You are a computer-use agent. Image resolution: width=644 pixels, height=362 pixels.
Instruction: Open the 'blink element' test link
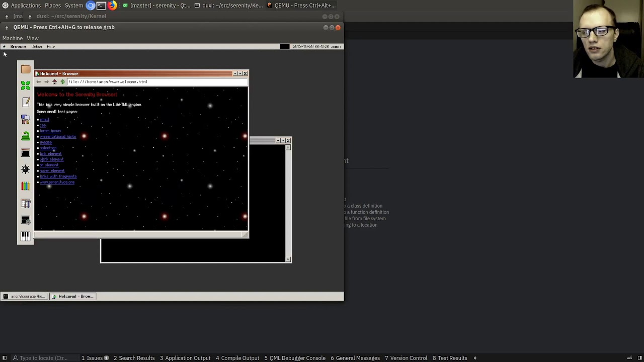click(x=51, y=159)
